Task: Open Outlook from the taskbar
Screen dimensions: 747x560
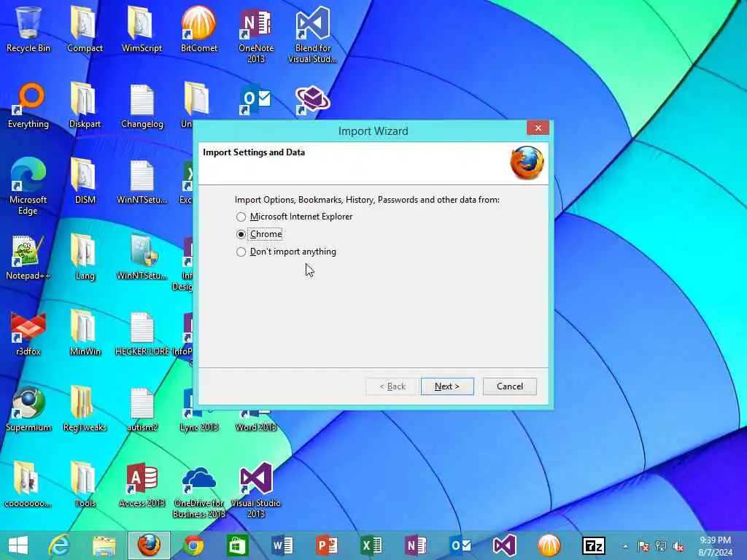Action: 460,545
